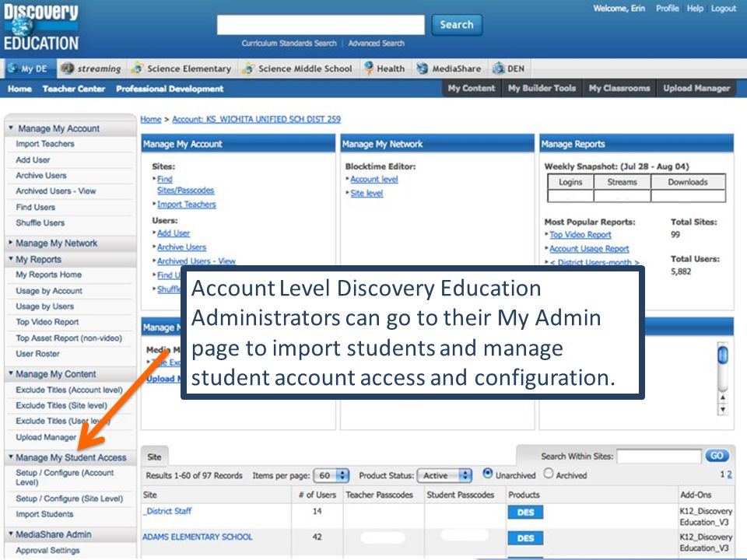Click the Account level blocktime link
Screen dimensions: 747x560
tap(374, 179)
